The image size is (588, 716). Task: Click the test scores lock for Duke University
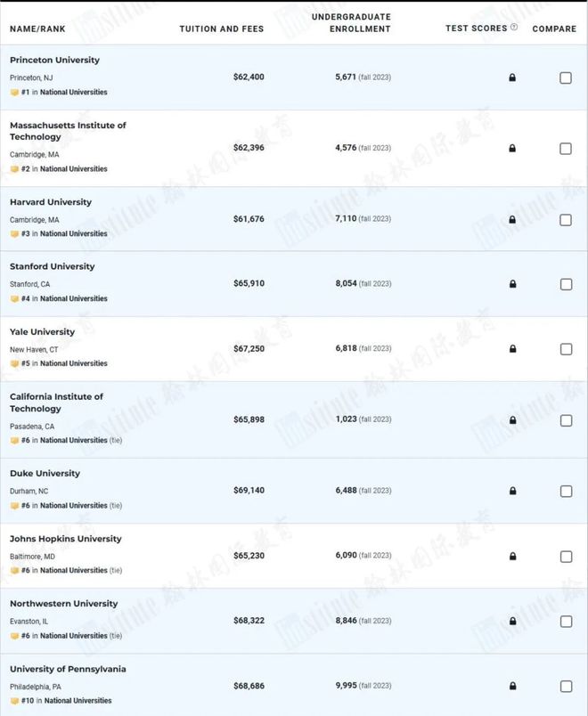tap(512, 491)
